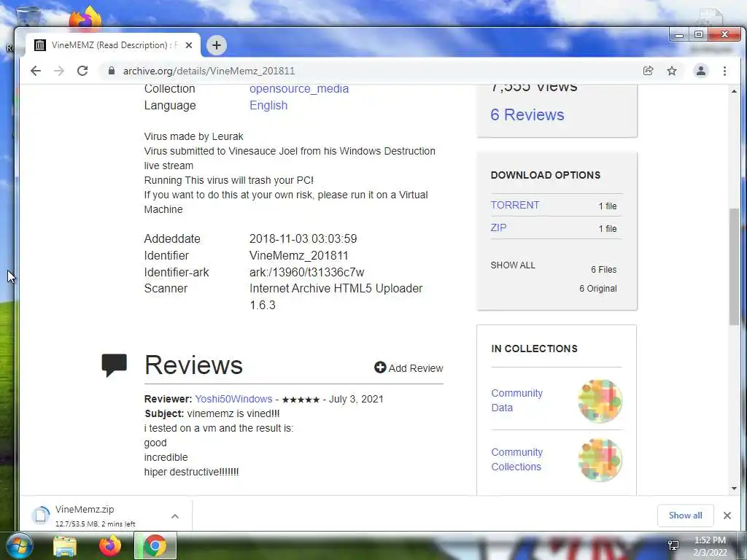
Task: Open the Chrome profile menu
Action: coord(701,71)
